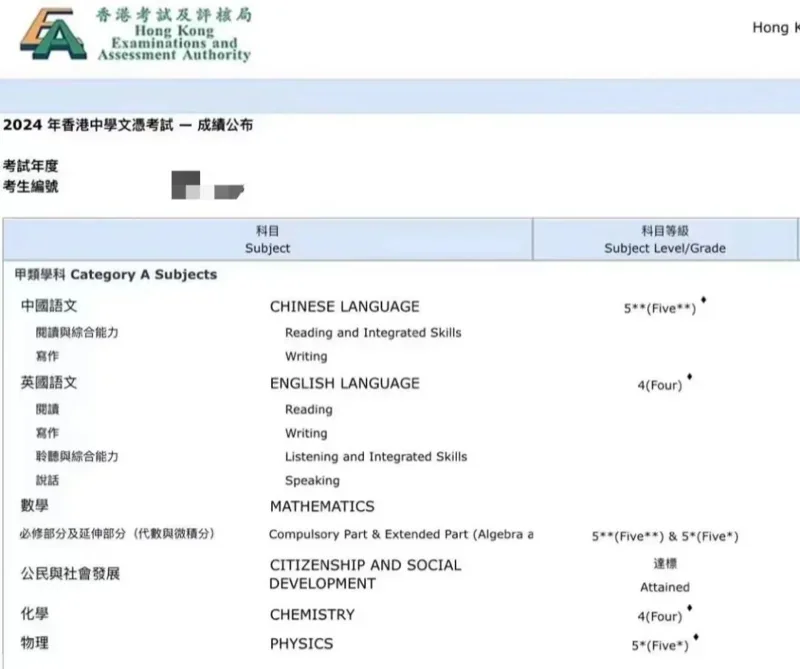Click the '考試年度' label
Image resolution: width=800 pixels, height=669 pixels.
31,166
